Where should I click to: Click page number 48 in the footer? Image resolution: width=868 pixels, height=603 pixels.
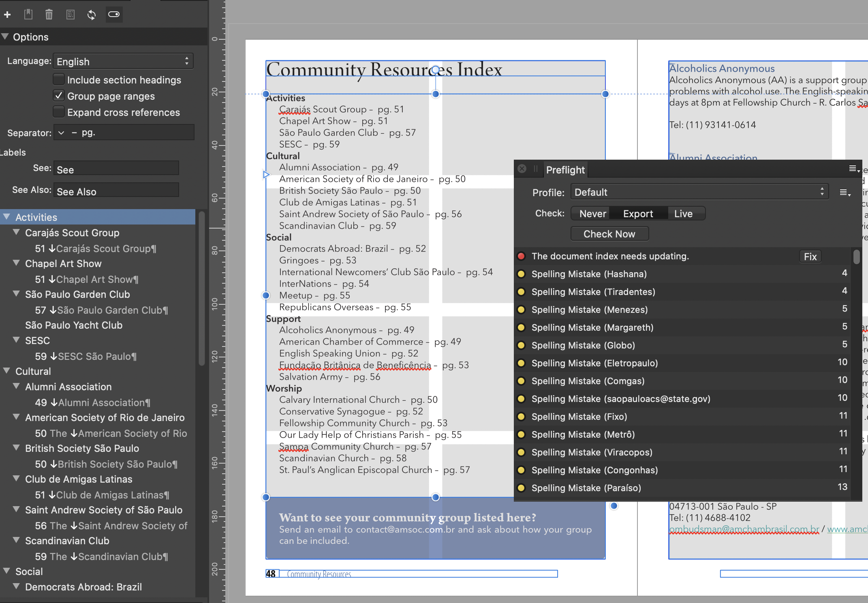[x=271, y=574]
